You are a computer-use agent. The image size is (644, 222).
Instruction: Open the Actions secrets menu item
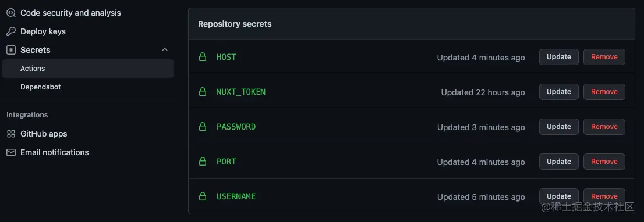coord(88,69)
